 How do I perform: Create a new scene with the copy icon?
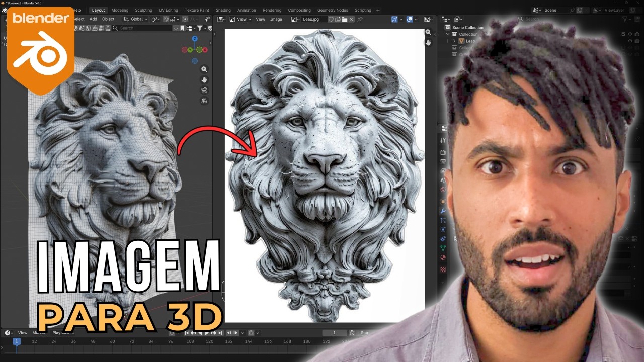580,10
